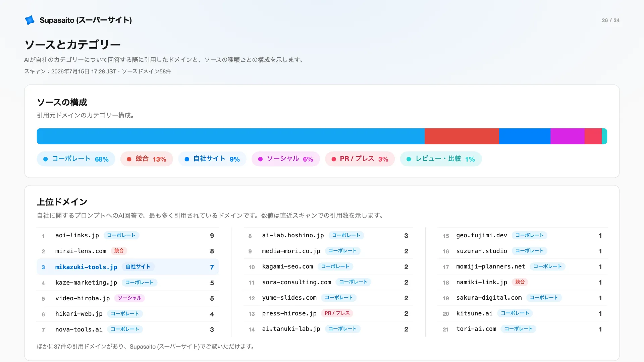
Task: Open ai-lab.hoshino.jp domain entry
Action: point(329,236)
